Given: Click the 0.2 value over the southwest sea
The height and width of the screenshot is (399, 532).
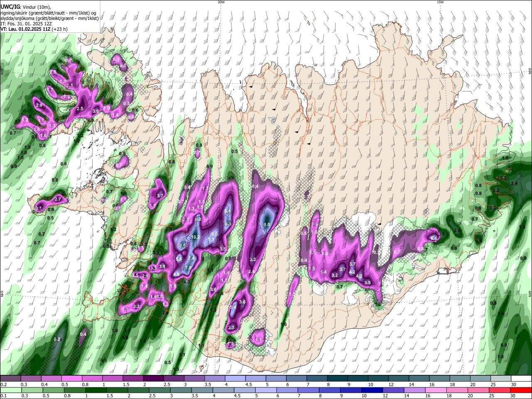Looking at the screenshot, I should point(57,340).
